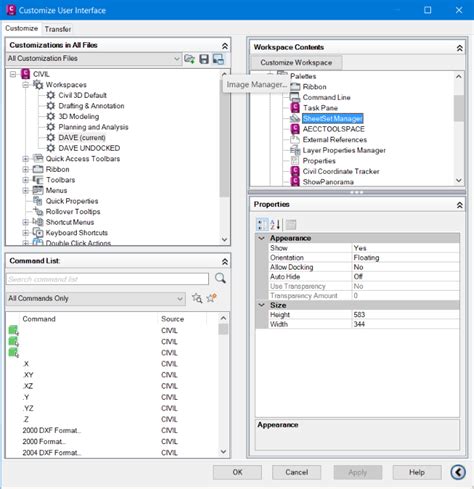This screenshot has width=474, height=489.
Task: Click the Workspace Contents scrollbar down arrow
Action: point(459,180)
